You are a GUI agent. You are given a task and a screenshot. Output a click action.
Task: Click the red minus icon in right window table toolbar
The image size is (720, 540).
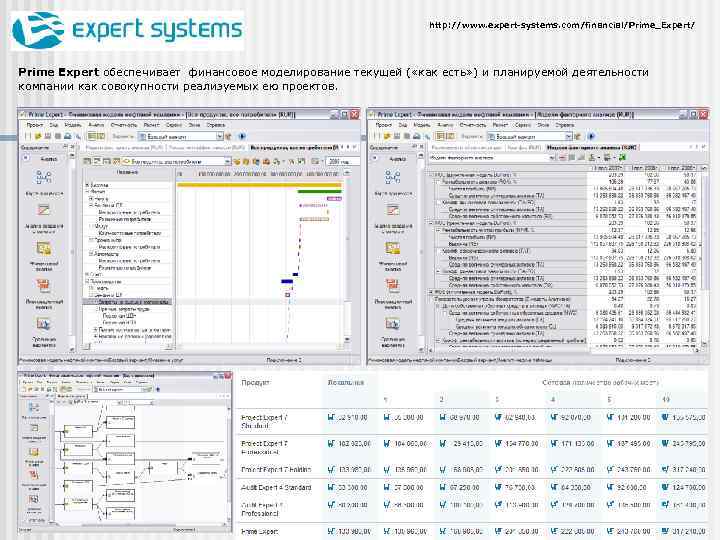563,158
